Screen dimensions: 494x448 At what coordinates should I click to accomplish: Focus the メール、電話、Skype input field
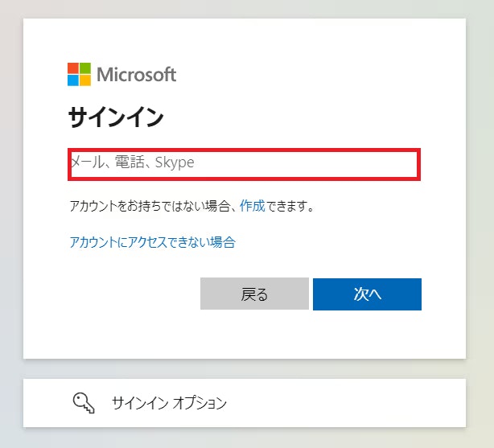(x=244, y=164)
